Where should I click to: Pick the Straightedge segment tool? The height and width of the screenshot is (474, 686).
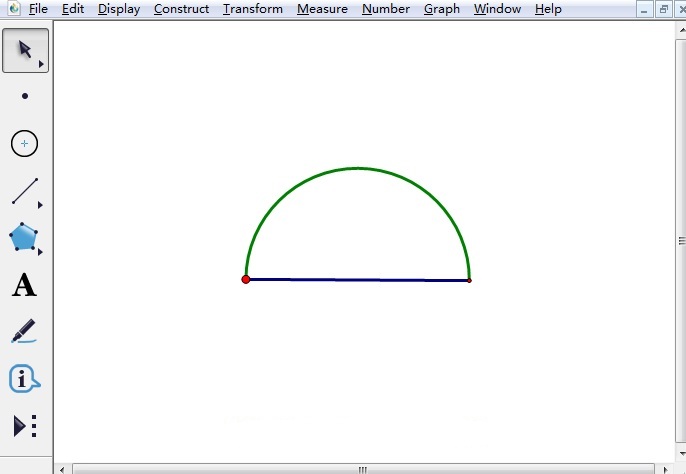[x=24, y=191]
